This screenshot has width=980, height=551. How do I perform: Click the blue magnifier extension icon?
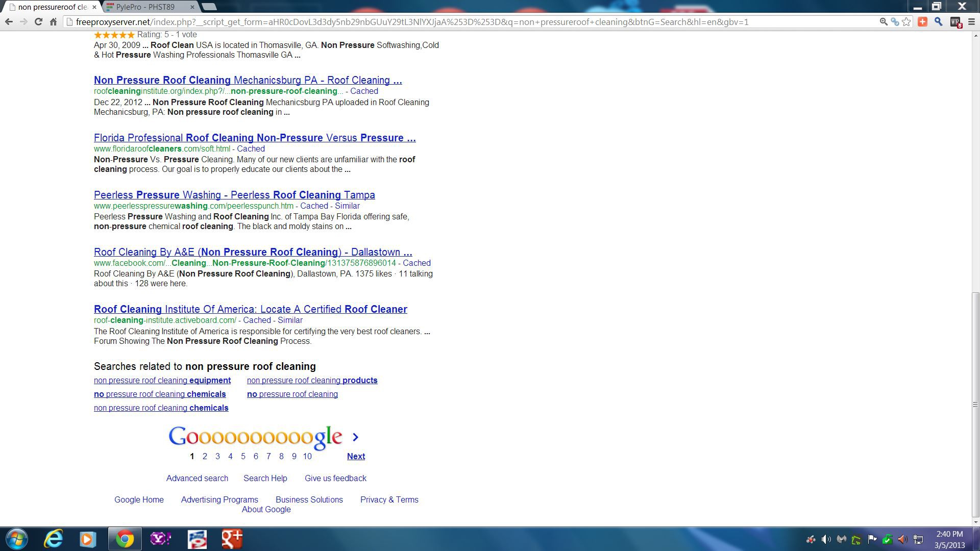click(x=938, y=21)
